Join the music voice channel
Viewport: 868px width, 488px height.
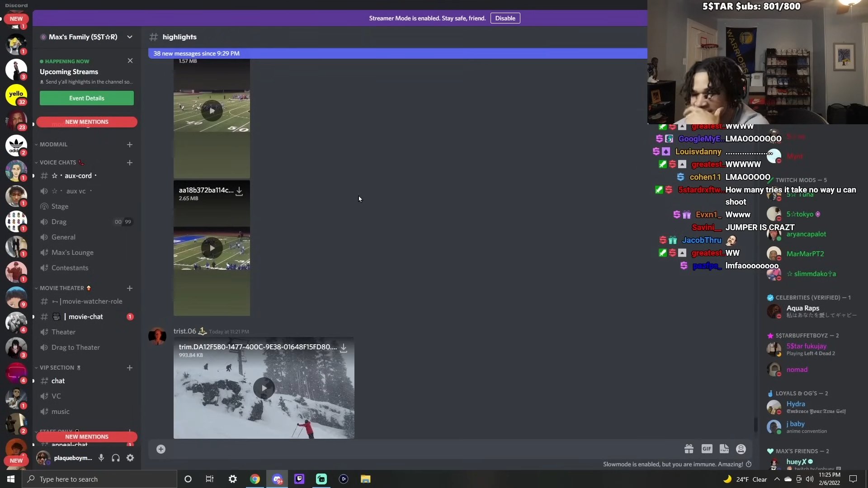pos(87,412)
